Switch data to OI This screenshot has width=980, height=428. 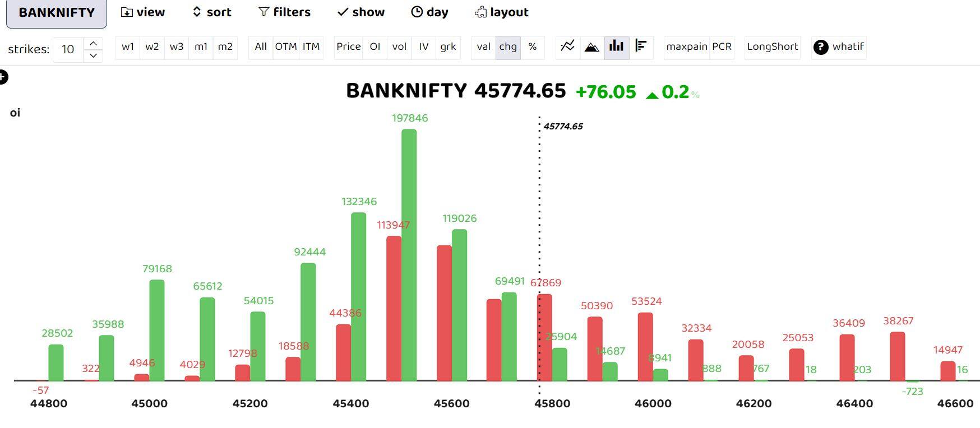(375, 47)
